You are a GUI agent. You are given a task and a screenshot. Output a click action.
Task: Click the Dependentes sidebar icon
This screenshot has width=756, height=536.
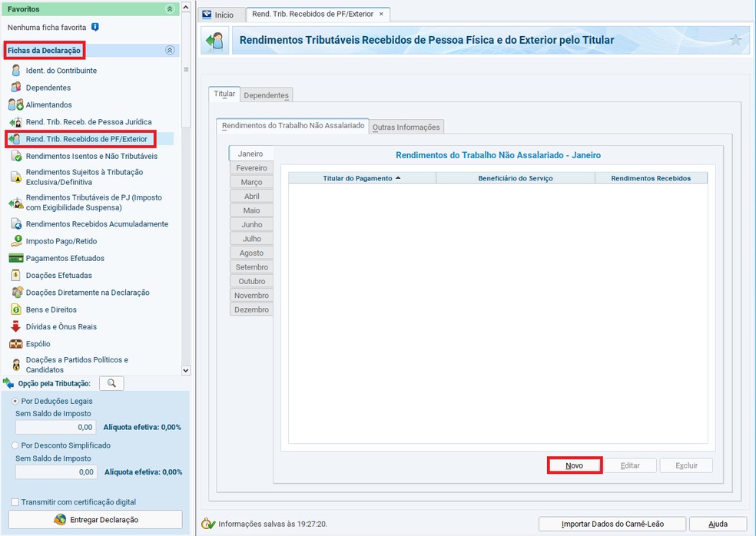[15, 88]
